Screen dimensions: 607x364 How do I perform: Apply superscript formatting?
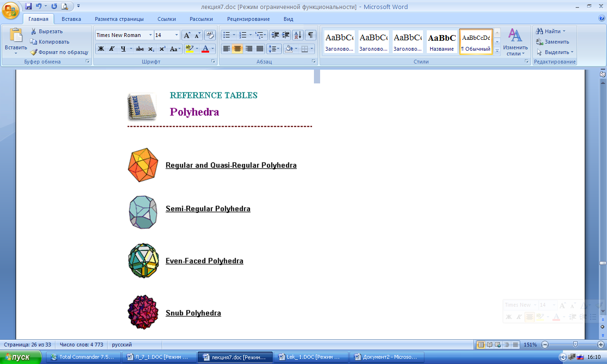pos(162,49)
